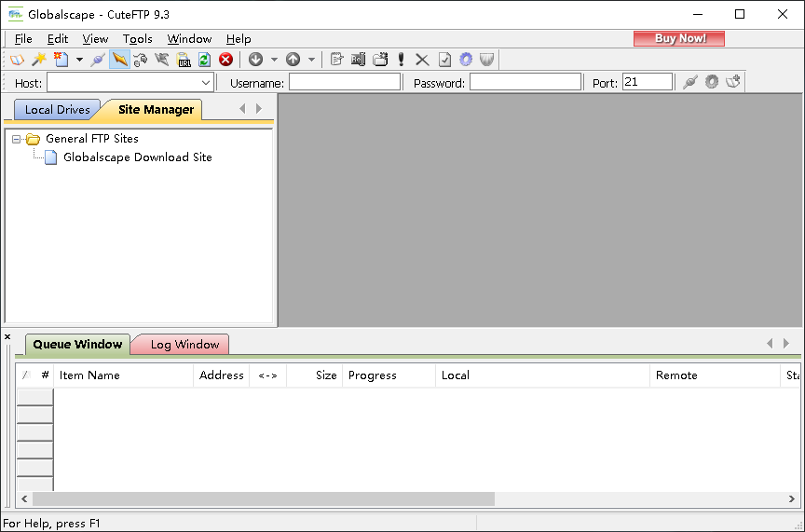
Task: Click the Add to Site Manager book icon
Action: (x=733, y=82)
